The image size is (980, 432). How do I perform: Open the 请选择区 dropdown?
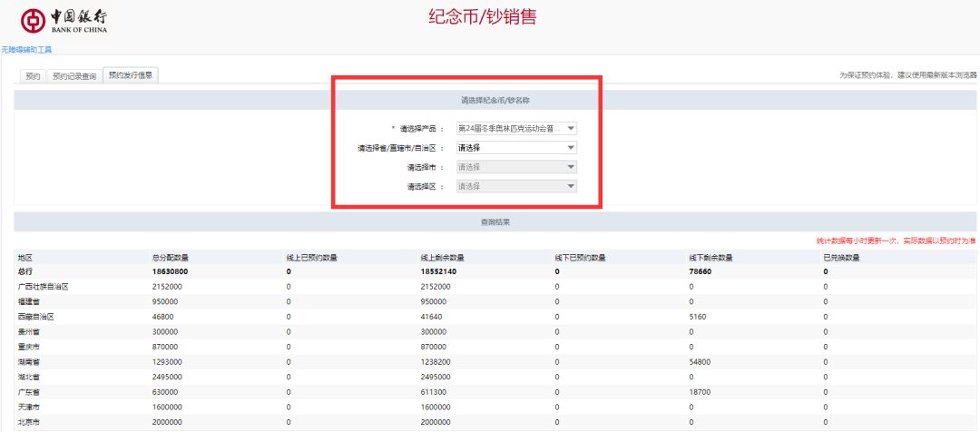coord(517,186)
